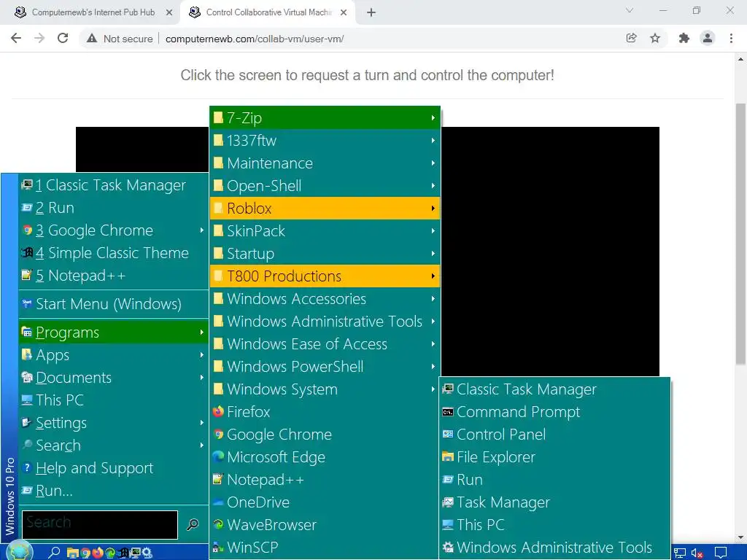Open Command Prompt in Windows System submenu

554,412
